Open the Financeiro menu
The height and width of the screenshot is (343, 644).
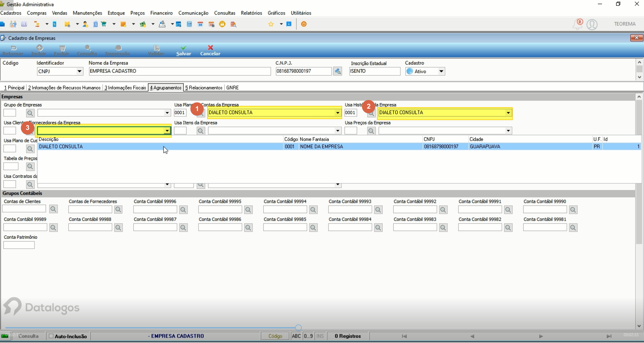click(161, 13)
